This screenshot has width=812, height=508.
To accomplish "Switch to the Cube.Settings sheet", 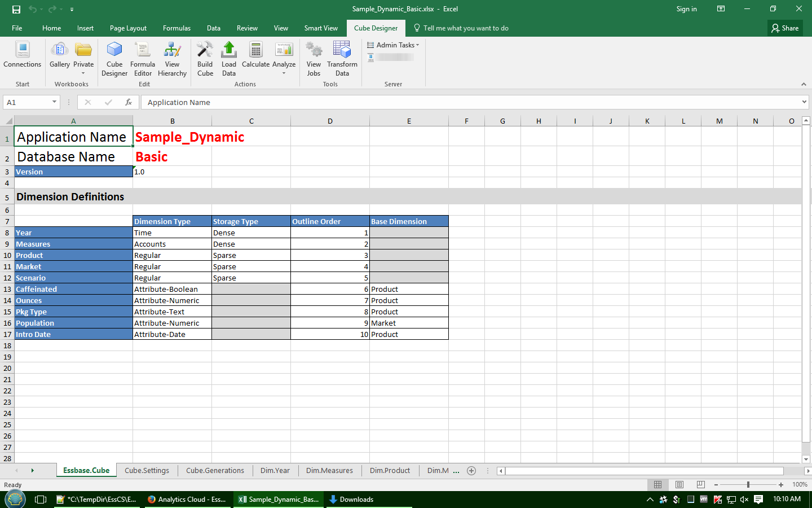I will point(147,471).
